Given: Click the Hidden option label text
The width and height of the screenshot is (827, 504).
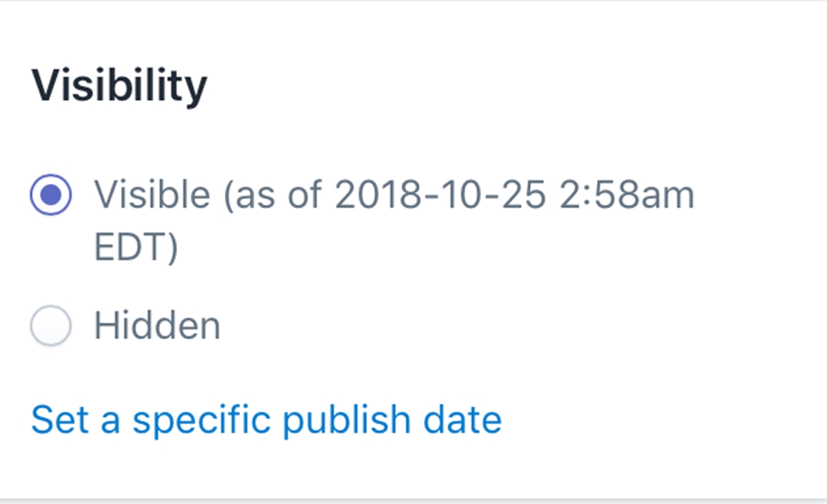Looking at the screenshot, I should coord(157,325).
